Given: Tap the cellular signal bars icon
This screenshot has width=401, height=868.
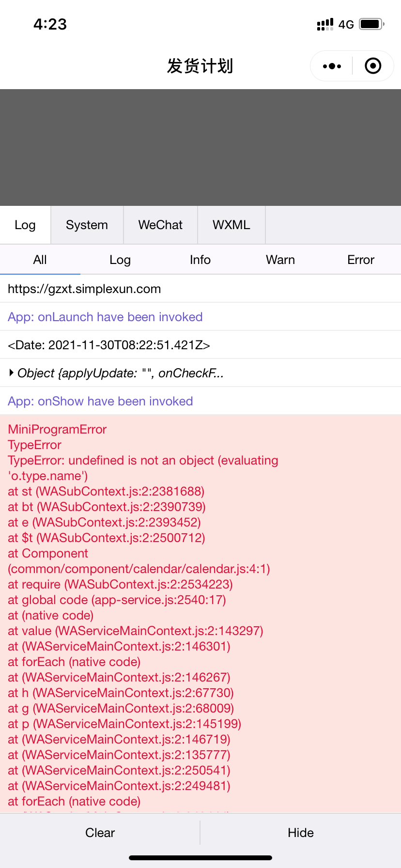Looking at the screenshot, I should pyautogui.click(x=325, y=24).
